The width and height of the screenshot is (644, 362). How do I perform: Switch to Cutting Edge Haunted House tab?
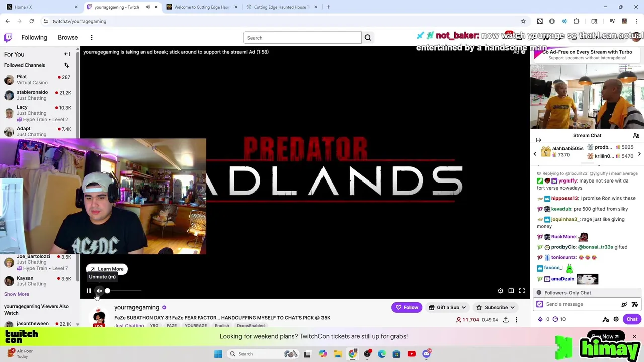pos(281,7)
